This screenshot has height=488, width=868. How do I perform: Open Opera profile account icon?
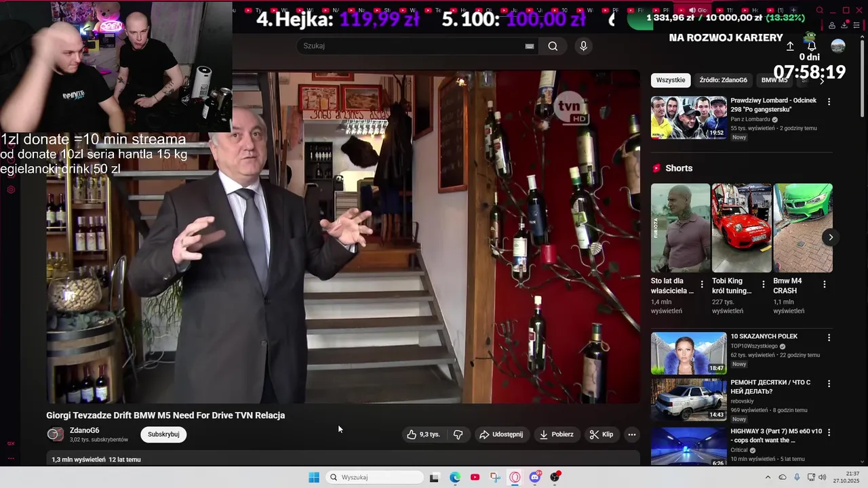832,25
